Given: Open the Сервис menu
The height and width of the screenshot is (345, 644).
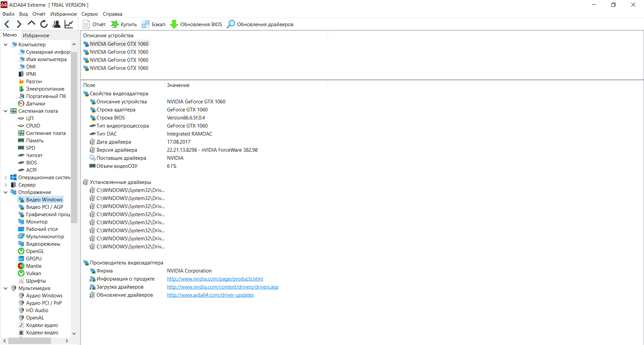Looking at the screenshot, I should 90,14.
